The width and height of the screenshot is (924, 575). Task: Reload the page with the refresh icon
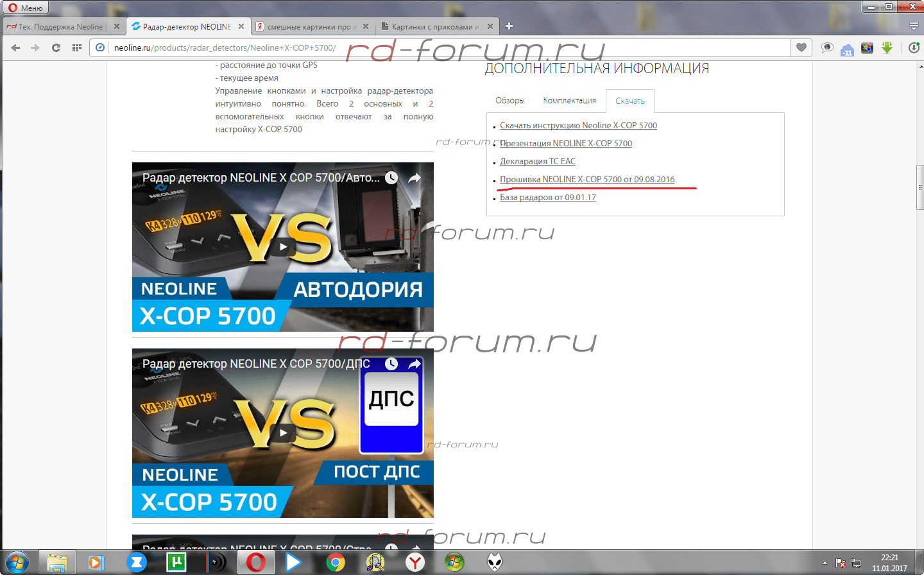click(x=56, y=47)
